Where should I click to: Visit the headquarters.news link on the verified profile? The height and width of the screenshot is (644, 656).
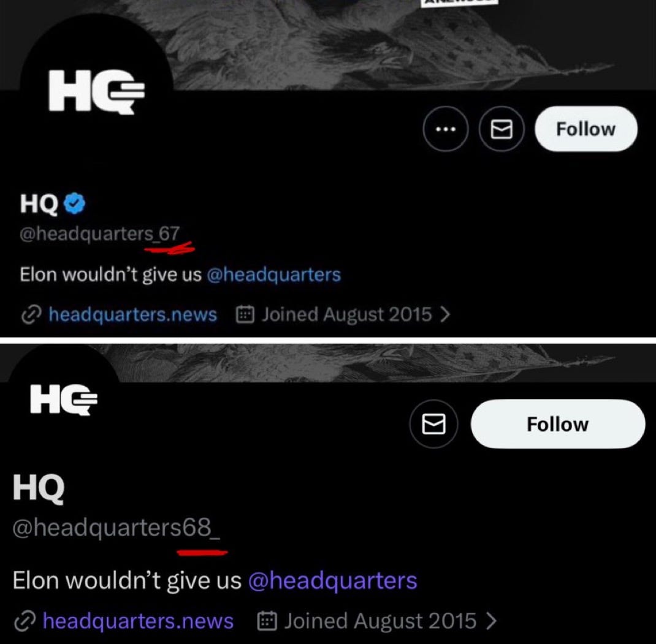132,314
